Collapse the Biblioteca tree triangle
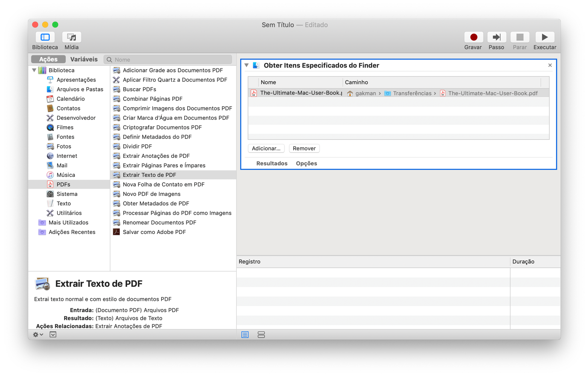Viewport: 588px width, 379px height. click(34, 70)
